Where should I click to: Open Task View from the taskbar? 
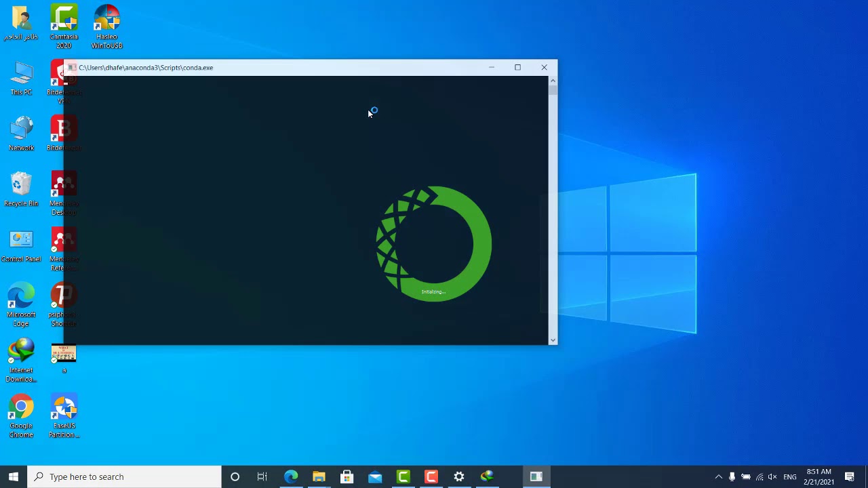pos(262,476)
